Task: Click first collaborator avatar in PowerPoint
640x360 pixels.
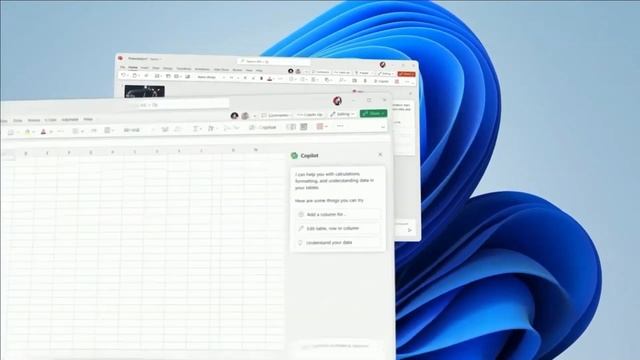Action: (x=291, y=71)
